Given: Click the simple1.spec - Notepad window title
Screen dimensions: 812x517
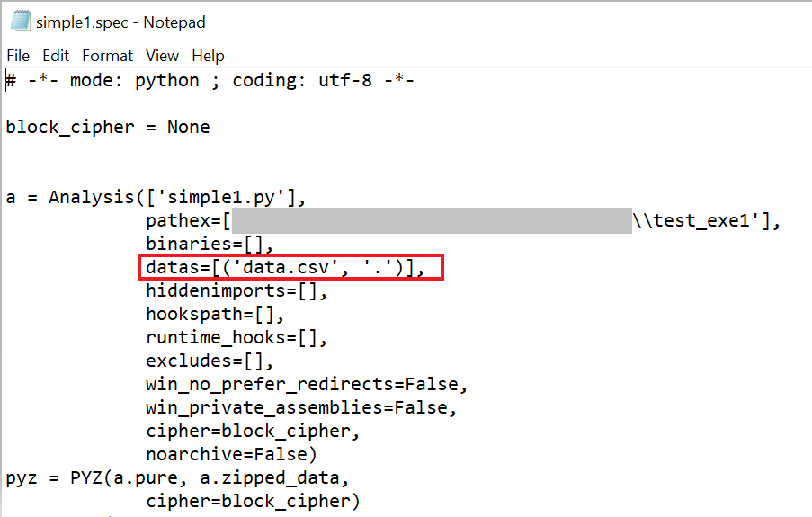Looking at the screenshot, I should [120, 22].
